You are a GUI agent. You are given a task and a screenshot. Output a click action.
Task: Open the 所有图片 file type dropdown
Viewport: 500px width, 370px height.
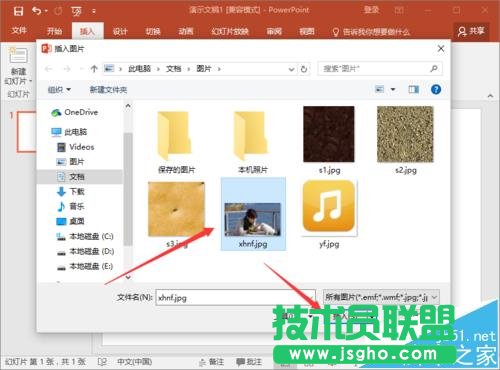pos(381,297)
